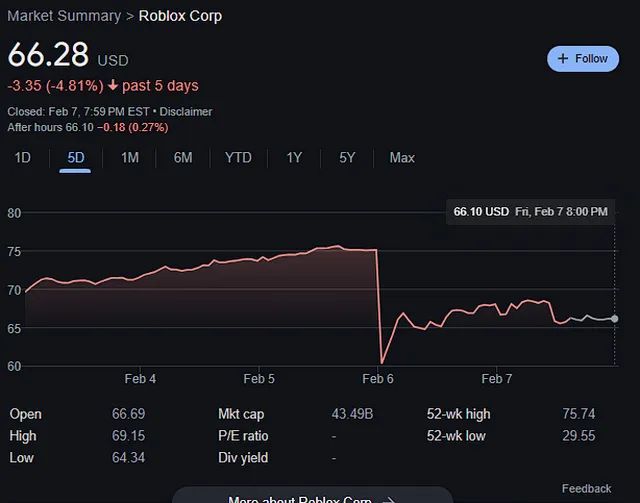Select the 5D time range tab

76,158
